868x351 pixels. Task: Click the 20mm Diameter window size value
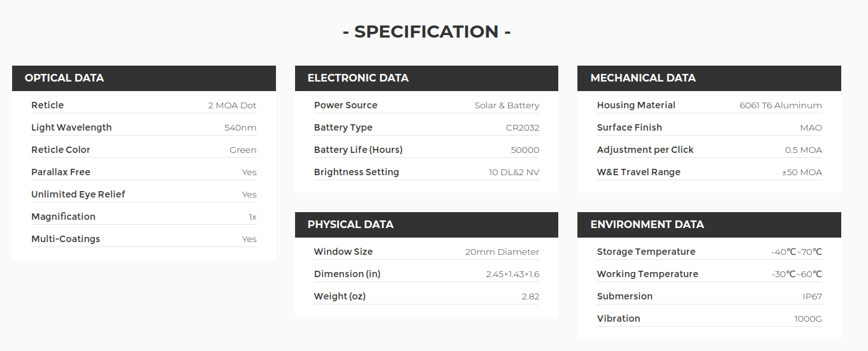point(502,252)
